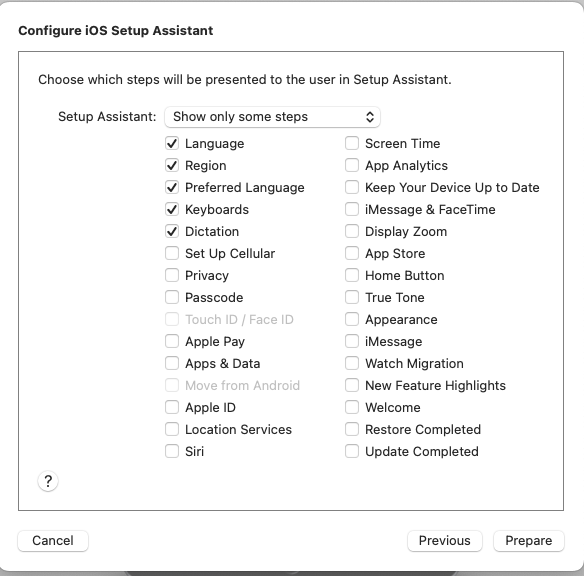Screen dimensions: 584x576
Task: Check the Siri checkbox
Action: (172, 451)
